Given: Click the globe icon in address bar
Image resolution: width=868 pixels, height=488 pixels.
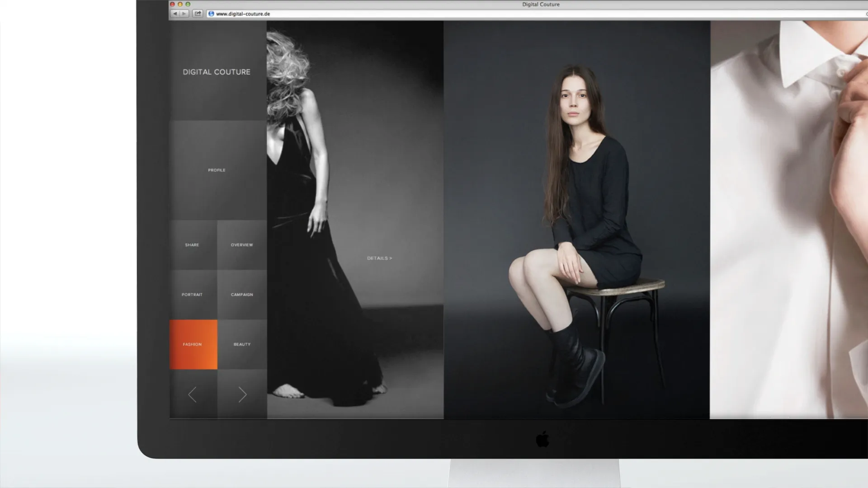Looking at the screenshot, I should tap(211, 14).
